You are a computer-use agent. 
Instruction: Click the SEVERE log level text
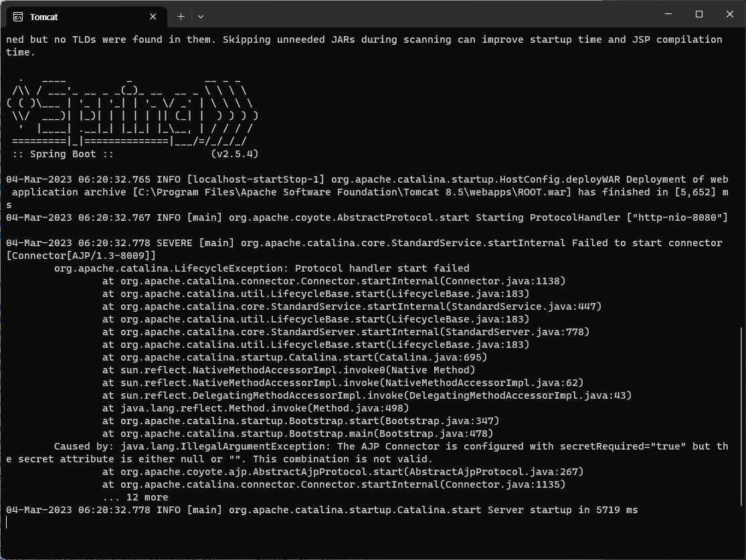(175, 243)
